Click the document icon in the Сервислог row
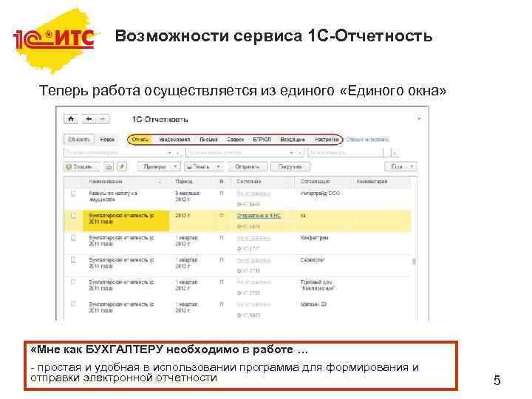 click(73, 260)
